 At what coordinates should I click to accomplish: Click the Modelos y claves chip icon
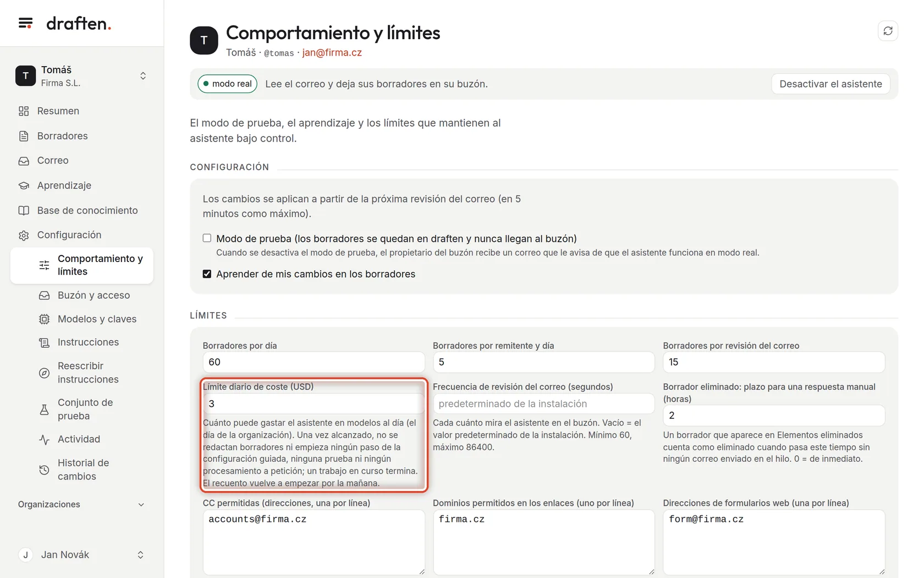click(x=45, y=319)
